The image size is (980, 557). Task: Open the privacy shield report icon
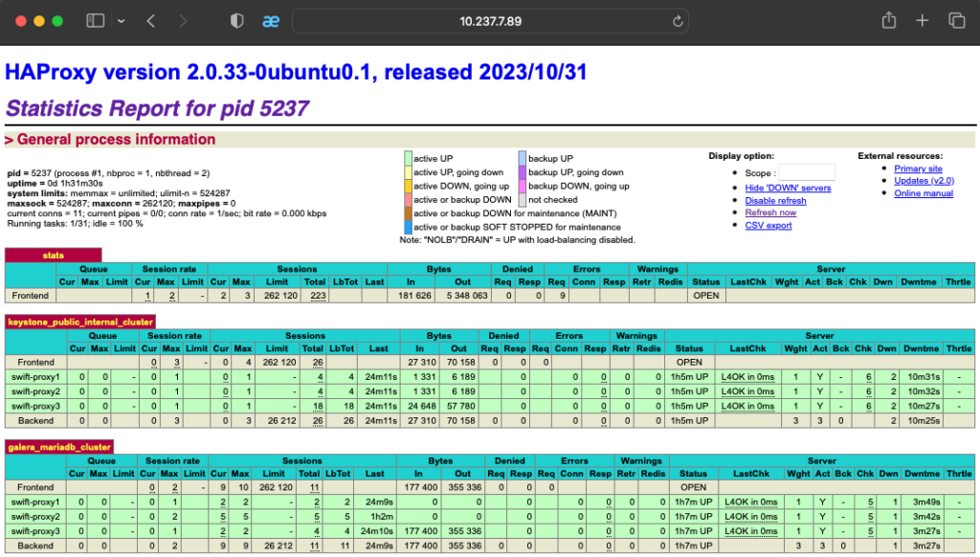click(237, 21)
